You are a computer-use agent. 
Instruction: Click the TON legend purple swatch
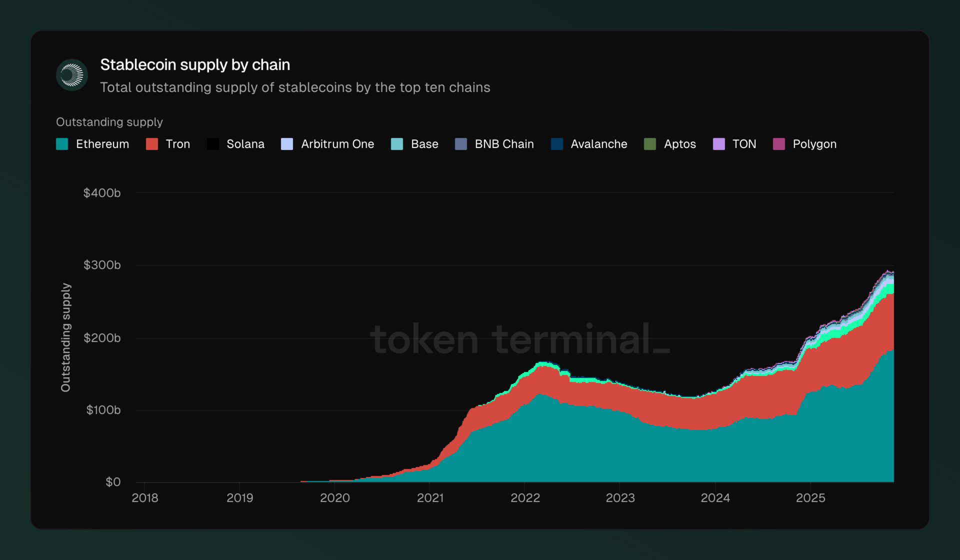[719, 144]
